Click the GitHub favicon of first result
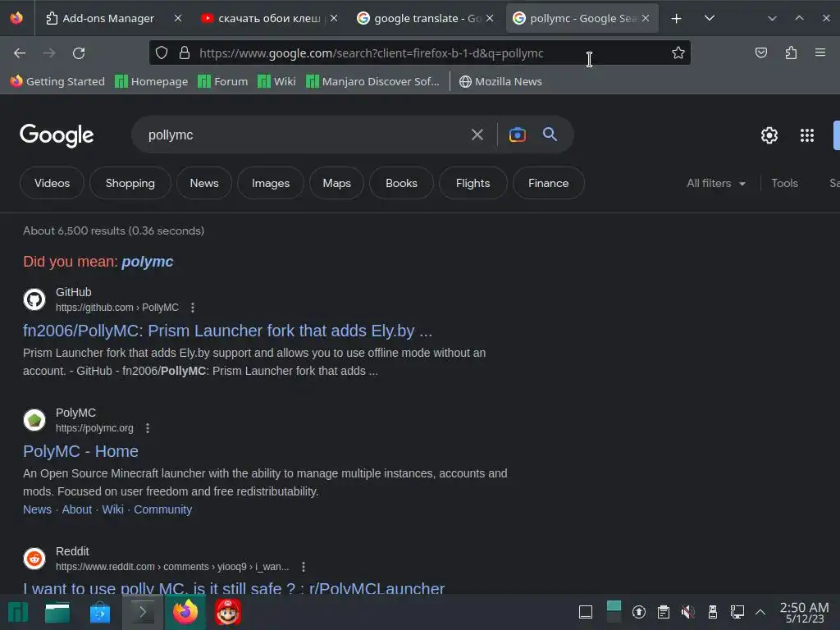840x630 pixels. click(x=34, y=299)
